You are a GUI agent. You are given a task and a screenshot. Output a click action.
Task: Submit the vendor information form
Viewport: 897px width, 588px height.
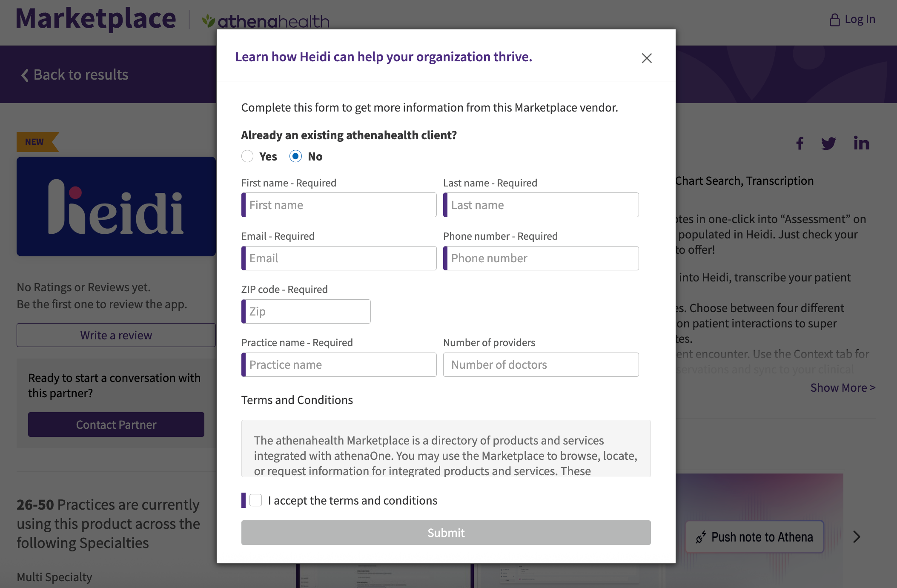[445, 533]
